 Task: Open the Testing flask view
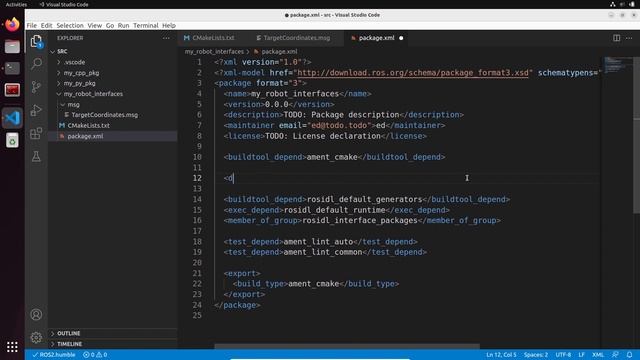pos(36,156)
